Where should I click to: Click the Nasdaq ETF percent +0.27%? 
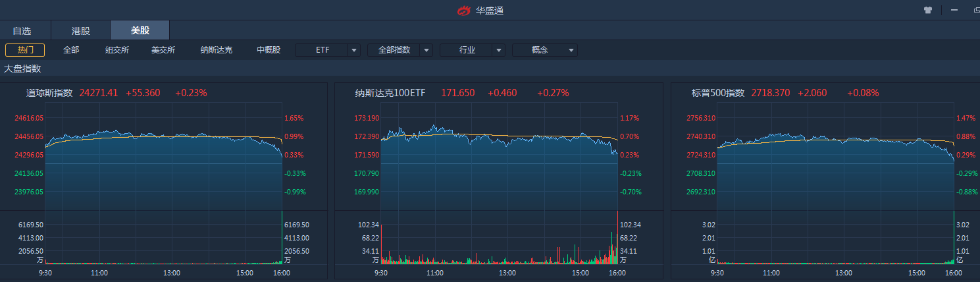pos(553,93)
